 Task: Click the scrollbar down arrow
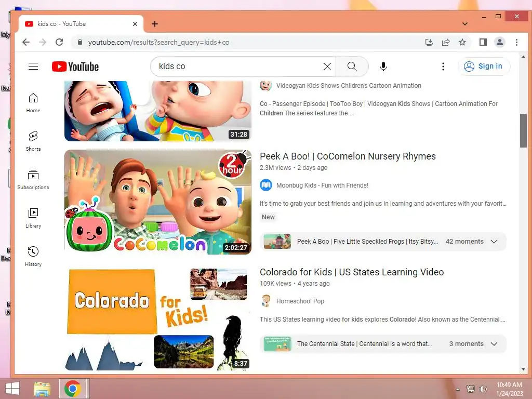point(523,369)
